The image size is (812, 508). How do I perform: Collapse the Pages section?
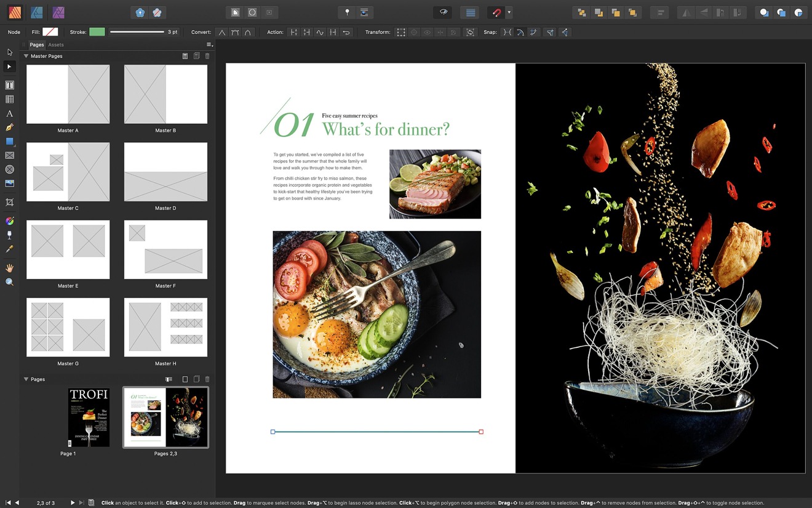pos(26,379)
